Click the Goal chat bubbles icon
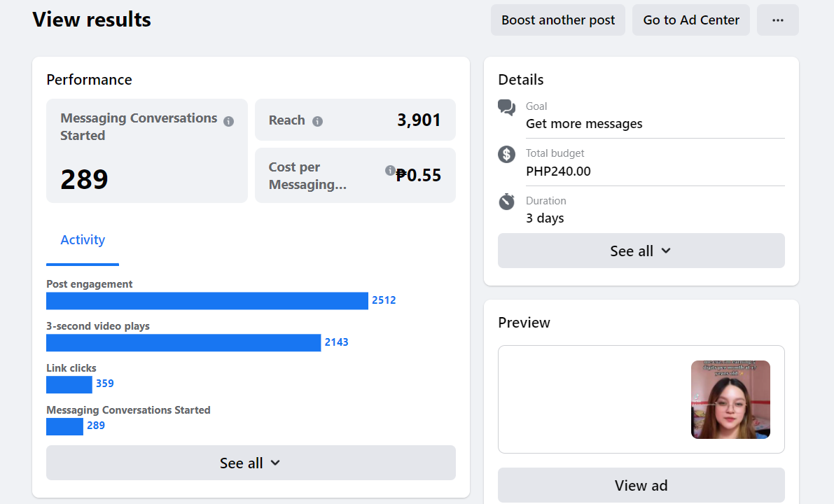 [x=506, y=108]
